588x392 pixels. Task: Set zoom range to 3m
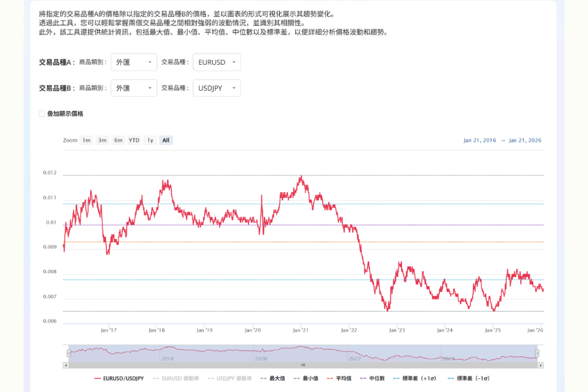click(102, 140)
